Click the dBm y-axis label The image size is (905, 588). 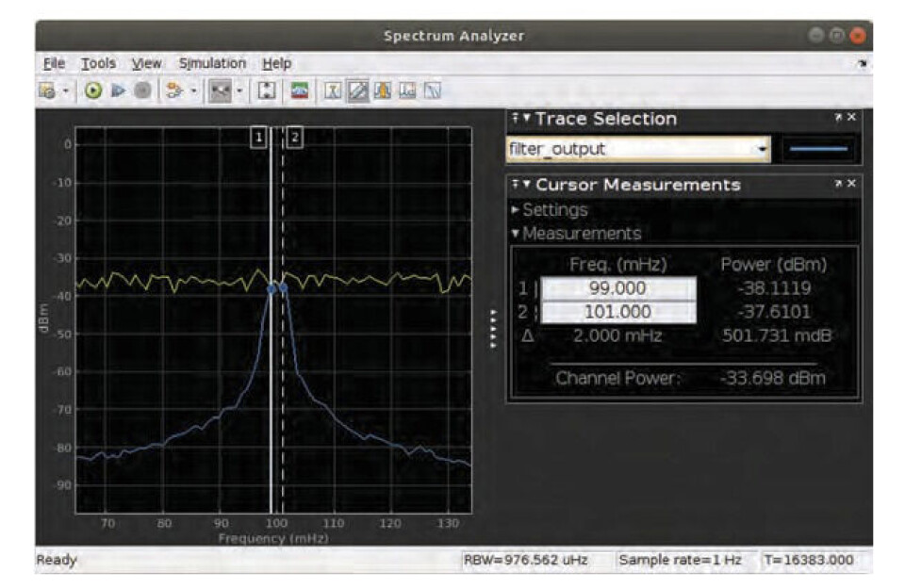pos(42,318)
